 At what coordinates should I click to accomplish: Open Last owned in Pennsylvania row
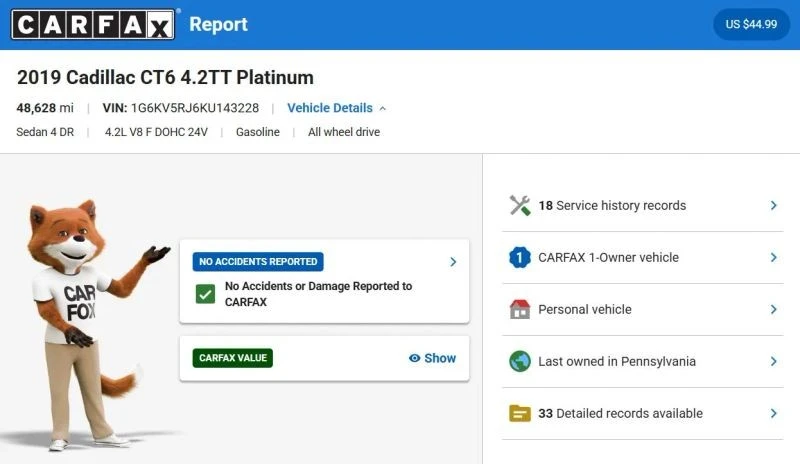643,361
